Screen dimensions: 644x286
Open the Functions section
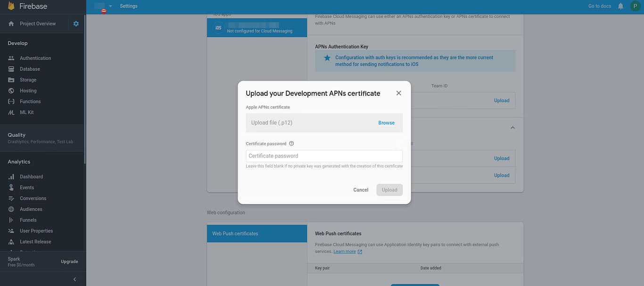click(x=30, y=101)
